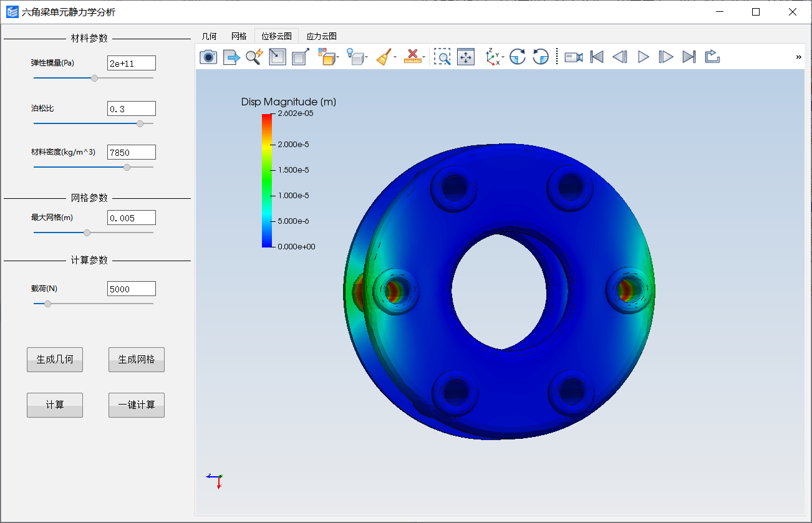812x523 pixels.
Task: Jump to last frame
Action: pyautogui.click(x=689, y=57)
